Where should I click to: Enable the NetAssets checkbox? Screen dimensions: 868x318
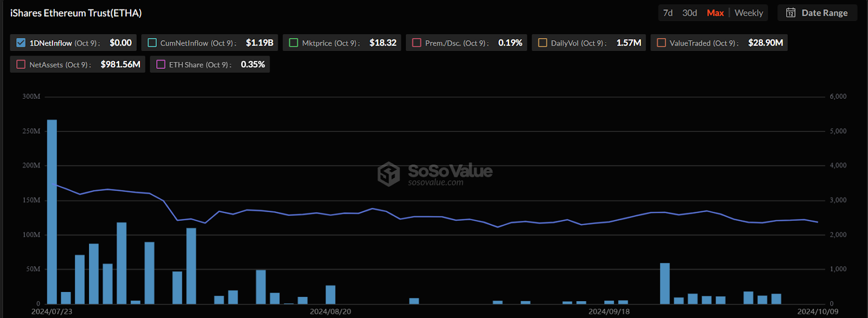point(21,65)
